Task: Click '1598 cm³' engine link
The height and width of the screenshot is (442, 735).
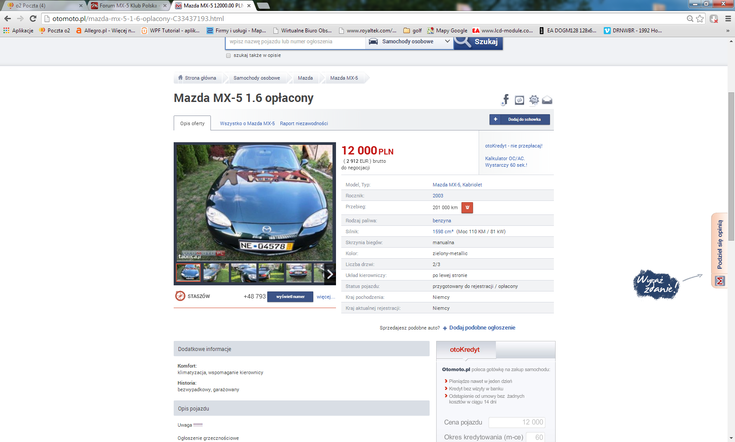Action: click(x=443, y=232)
